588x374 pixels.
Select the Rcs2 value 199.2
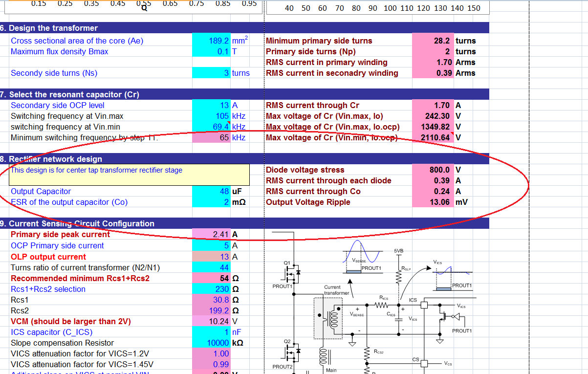click(212, 310)
